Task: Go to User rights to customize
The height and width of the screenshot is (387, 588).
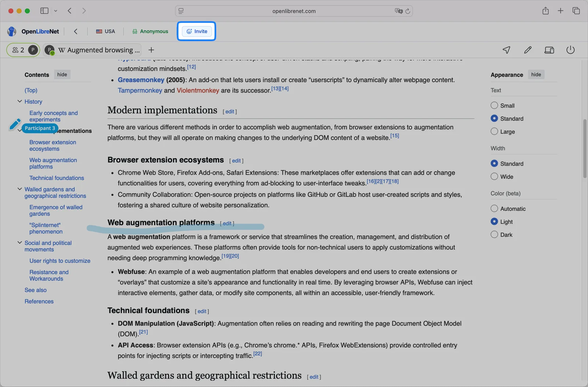Action: [60, 261]
